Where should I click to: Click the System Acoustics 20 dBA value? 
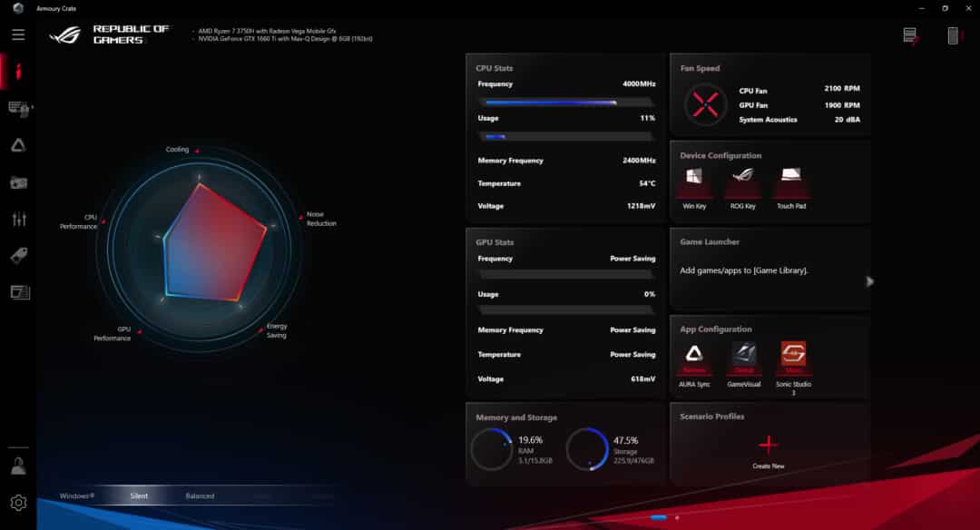point(847,120)
